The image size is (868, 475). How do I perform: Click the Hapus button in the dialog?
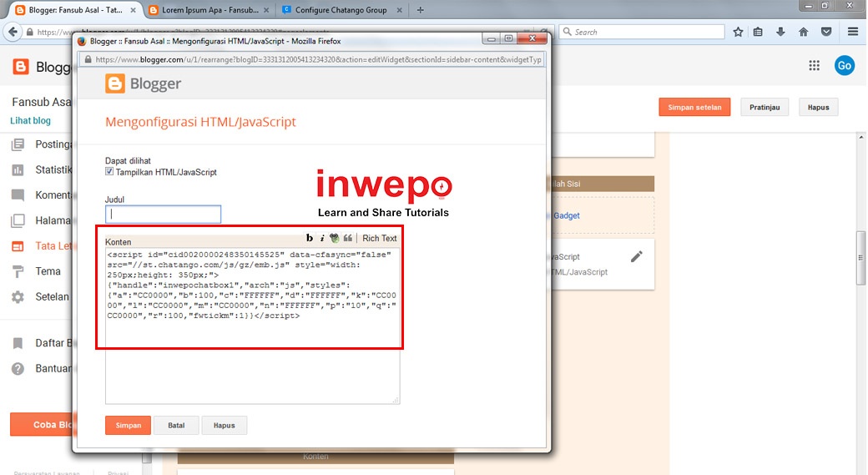[x=225, y=425]
